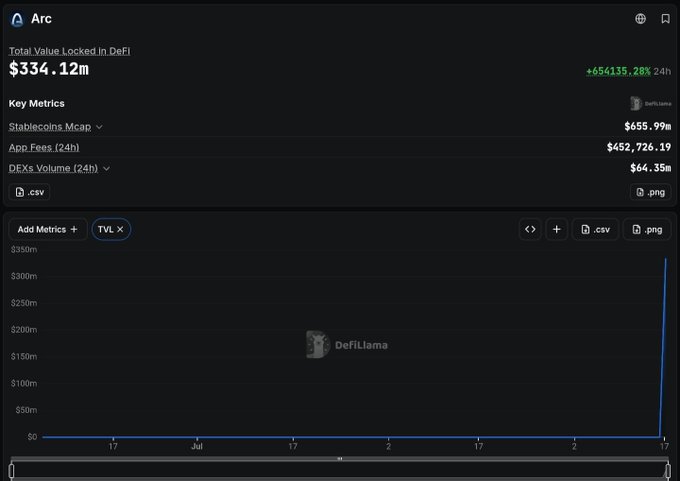The width and height of the screenshot is (680, 481).
Task: Click the $334.12m TVL value
Action: [x=49, y=69]
